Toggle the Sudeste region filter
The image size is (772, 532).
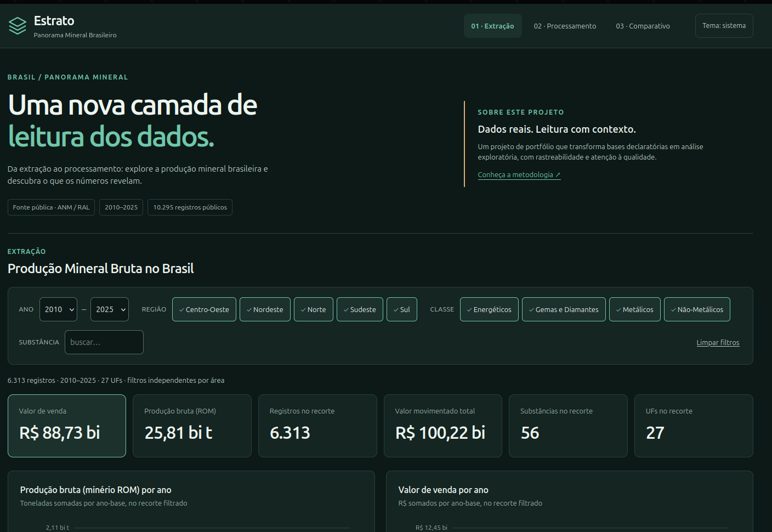click(x=360, y=309)
